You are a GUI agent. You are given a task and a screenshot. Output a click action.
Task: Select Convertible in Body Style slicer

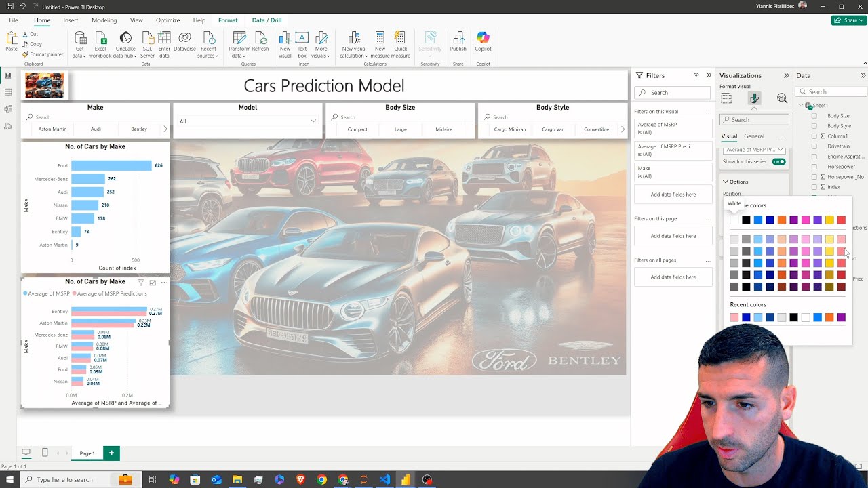coord(596,129)
